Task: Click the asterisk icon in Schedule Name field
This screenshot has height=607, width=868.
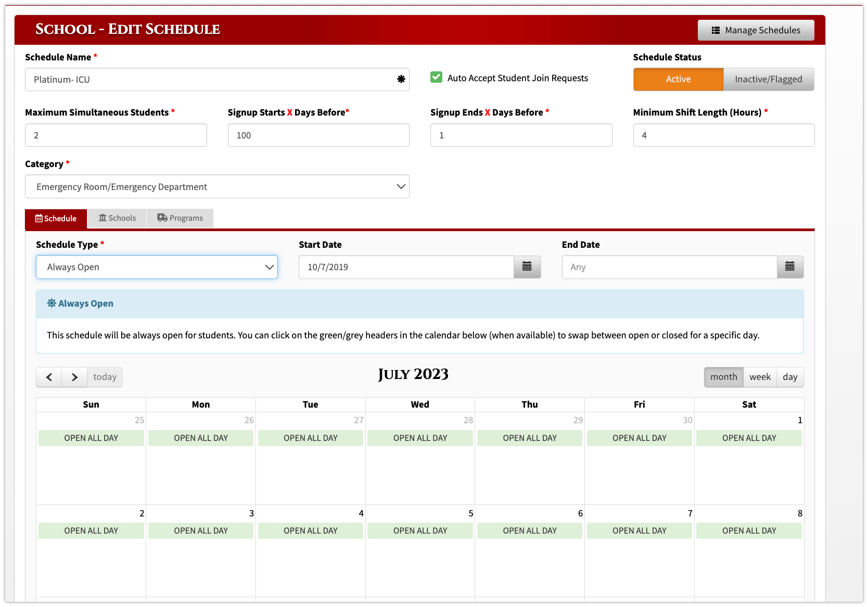Action: click(x=401, y=79)
